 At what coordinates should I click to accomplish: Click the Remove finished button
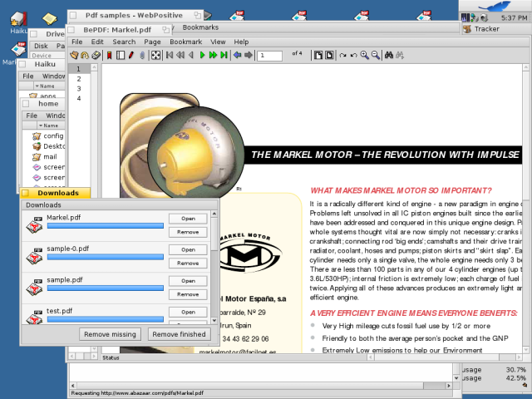180,334
